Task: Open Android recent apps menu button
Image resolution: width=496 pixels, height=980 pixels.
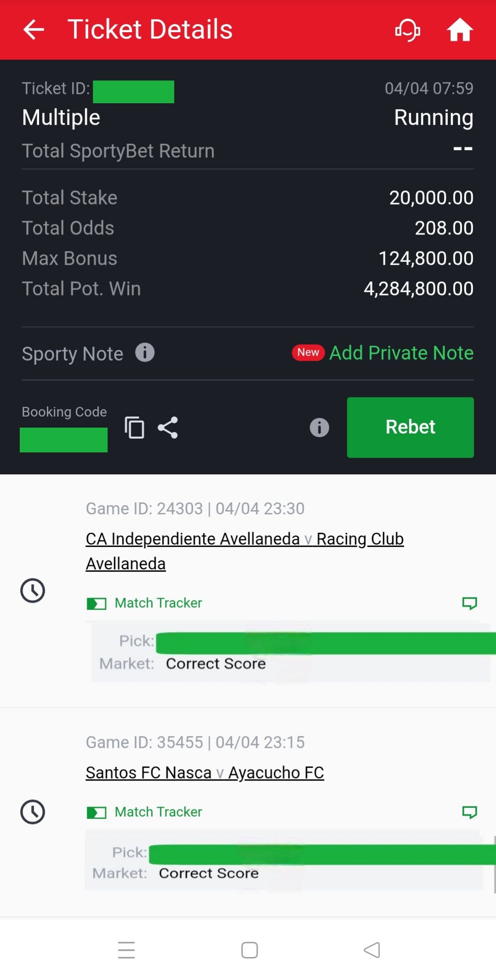Action: [x=126, y=950]
